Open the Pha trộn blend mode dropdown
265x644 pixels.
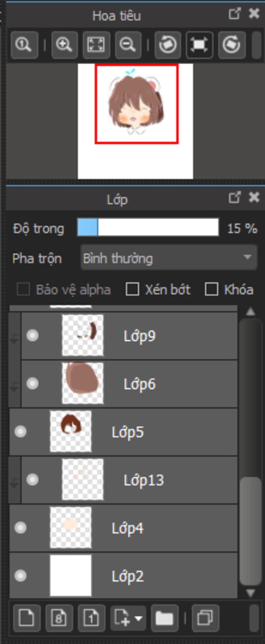[x=169, y=257]
